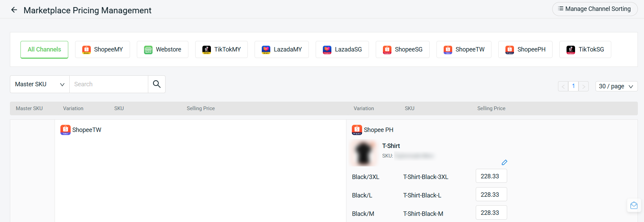Viewport: 644px width, 222px height.
Task: Go back using the left arrow icon
Action: (x=14, y=10)
